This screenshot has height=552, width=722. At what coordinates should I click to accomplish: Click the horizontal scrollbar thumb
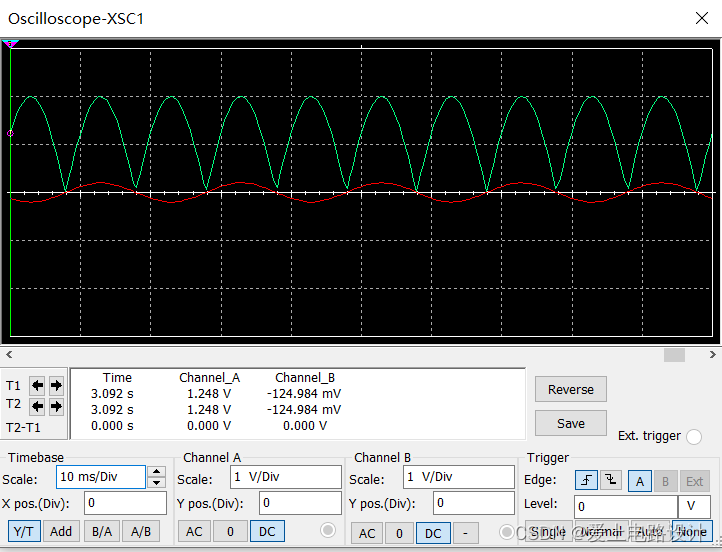click(674, 354)
